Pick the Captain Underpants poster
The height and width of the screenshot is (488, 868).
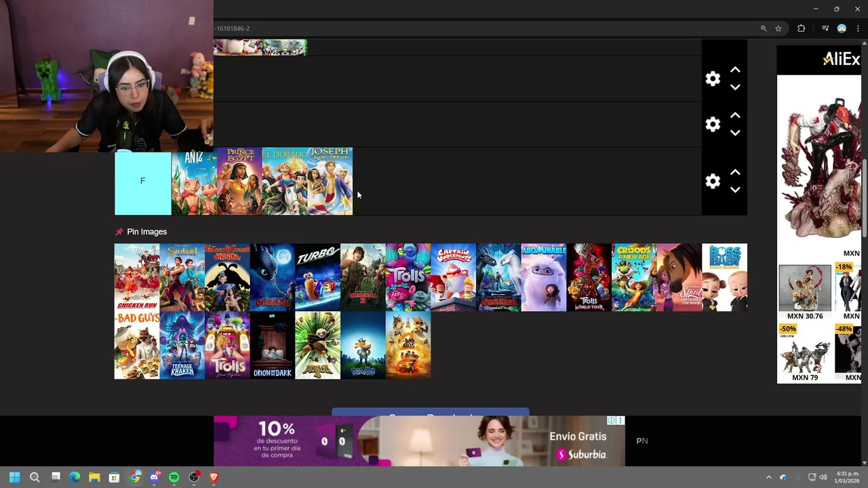(453, 277)
